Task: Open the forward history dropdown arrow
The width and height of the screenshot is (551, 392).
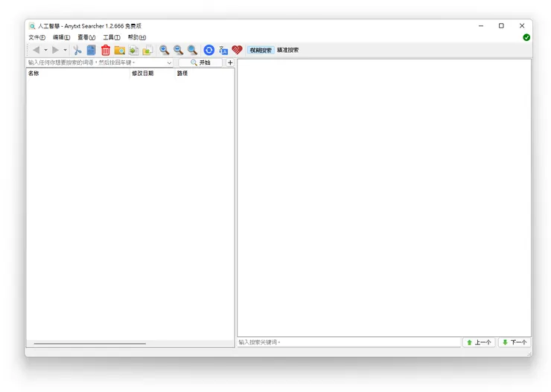Action: pyautogui.click(x=65, y=50)
